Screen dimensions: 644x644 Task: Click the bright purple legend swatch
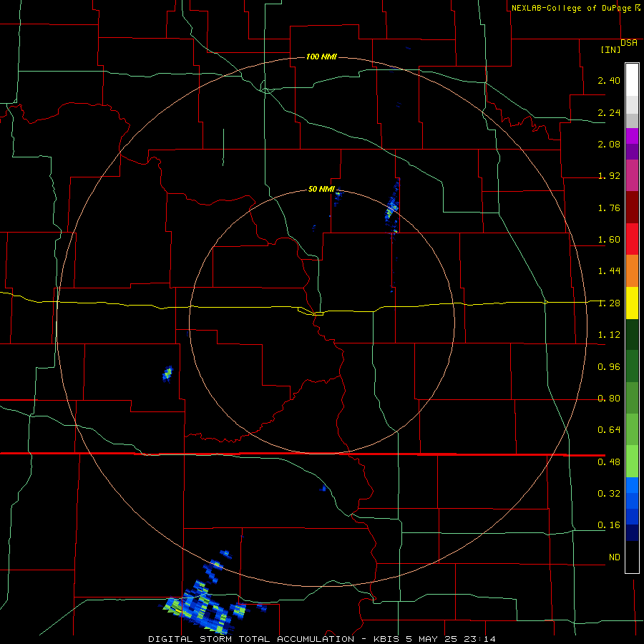(x=632, y=136)
